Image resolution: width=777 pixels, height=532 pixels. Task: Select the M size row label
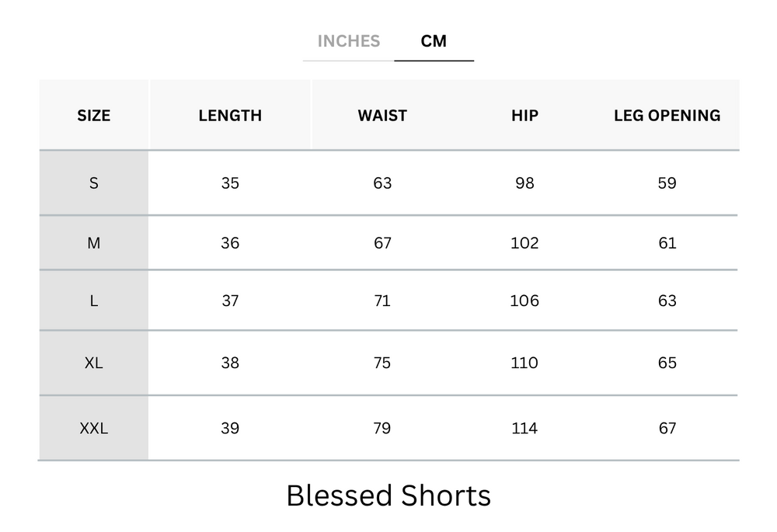(94, 243)
